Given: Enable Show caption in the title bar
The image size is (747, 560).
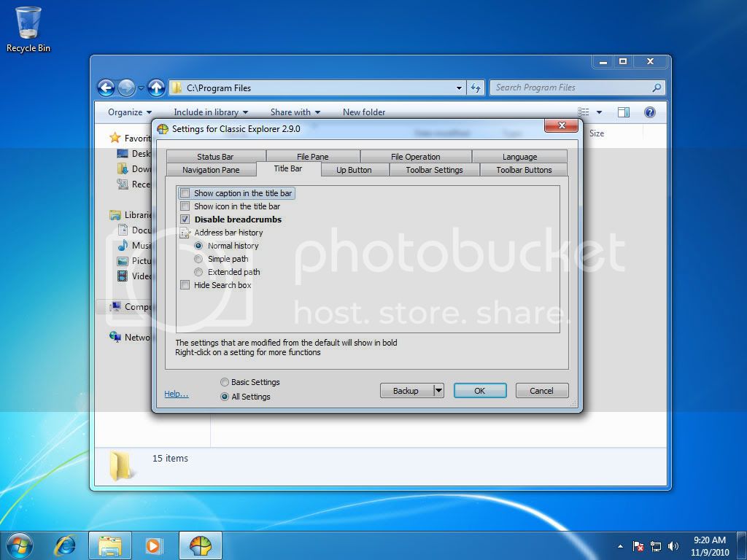Looking at the screenshot, I should (185, 192).
